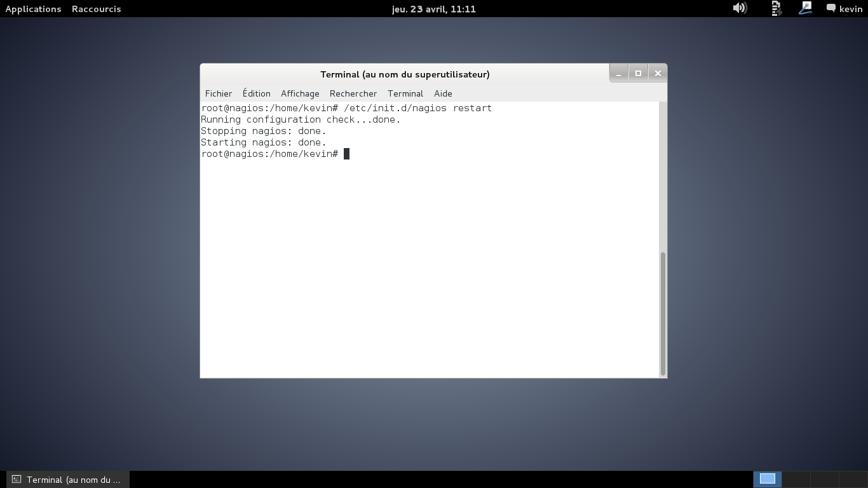Open the Rechercher menu

click(353, 93)
